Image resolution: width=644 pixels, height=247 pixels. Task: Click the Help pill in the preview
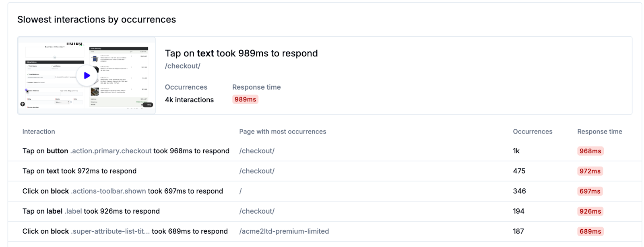(148, 105)
